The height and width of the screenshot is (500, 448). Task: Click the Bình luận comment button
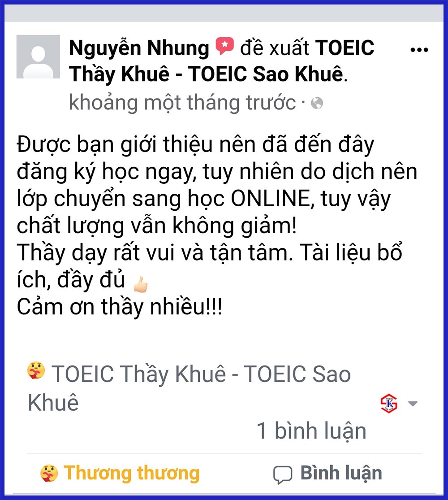pos(328,473)
